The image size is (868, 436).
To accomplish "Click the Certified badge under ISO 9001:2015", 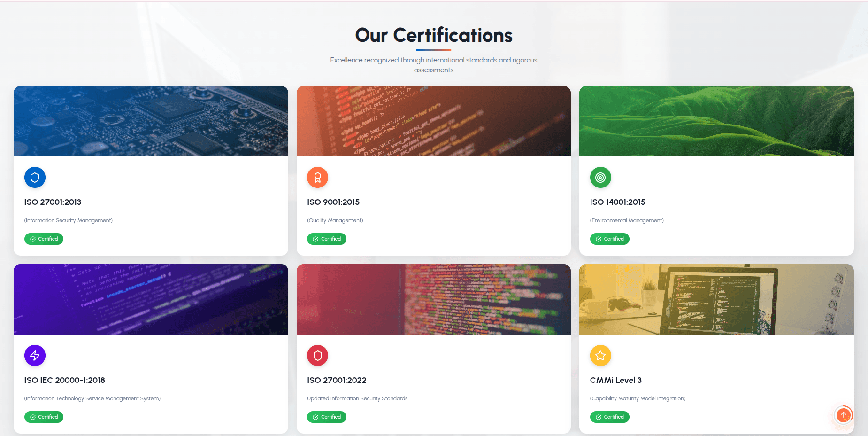I will coord(327,239).
